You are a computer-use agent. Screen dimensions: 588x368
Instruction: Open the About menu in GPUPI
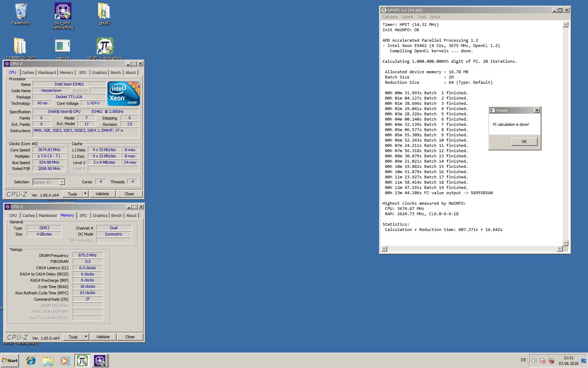(435, 17)
